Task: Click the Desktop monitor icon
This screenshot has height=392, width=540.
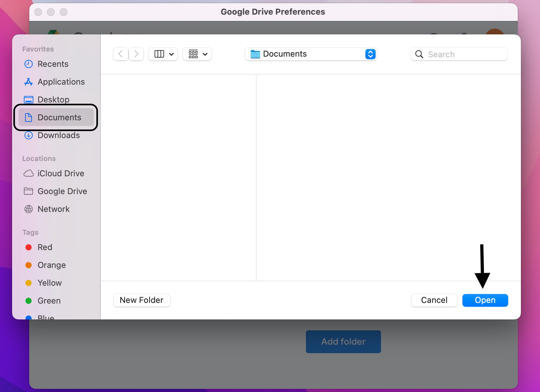Action: (29, 100)
